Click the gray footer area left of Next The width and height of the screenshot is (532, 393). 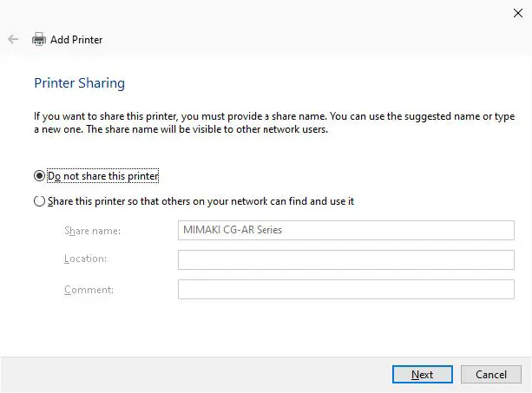(x=191, y=375)
